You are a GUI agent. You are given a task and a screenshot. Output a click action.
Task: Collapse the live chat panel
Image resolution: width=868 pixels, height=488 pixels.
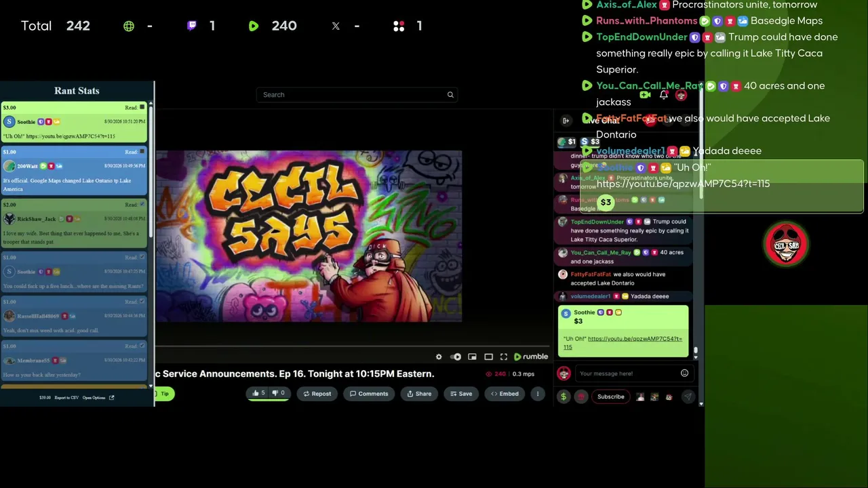pyautogui.click(x=566, y=121)
